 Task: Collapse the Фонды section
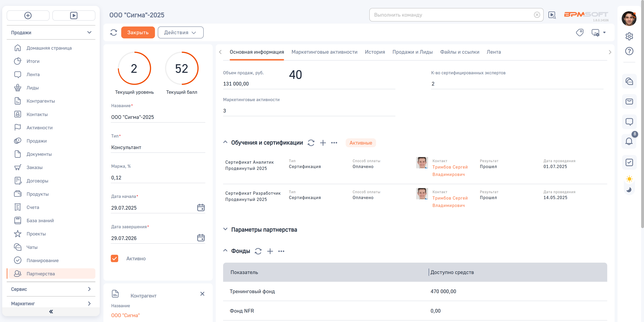(225, 250)
